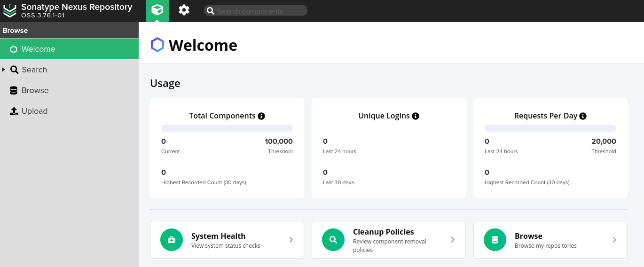Click the OSS 3.76.1-01 version text
644x267 pixels.
pyautogui.click(x=43, y=16)
